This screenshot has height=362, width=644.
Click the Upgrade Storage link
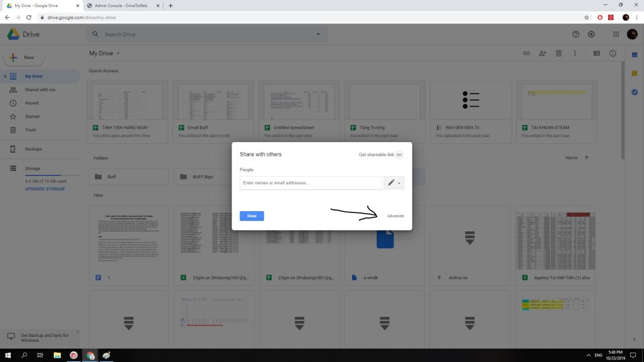pos(45,189)
